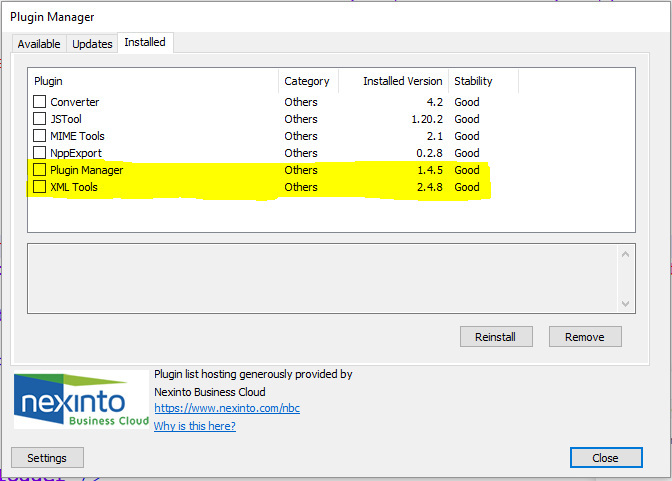Tick the MIME Tools checkbox
The image size is (672, 481).
click(x=39, y=136)
